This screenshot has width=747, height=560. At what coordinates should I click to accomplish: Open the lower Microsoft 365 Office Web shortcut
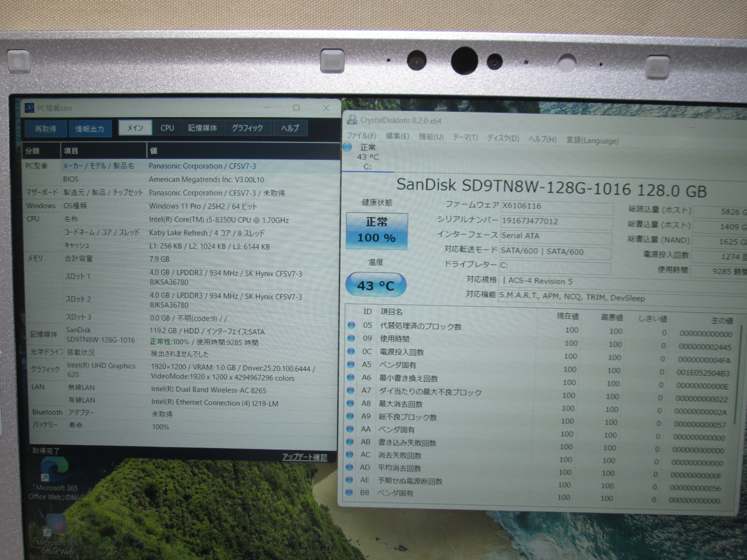[57, 535]
